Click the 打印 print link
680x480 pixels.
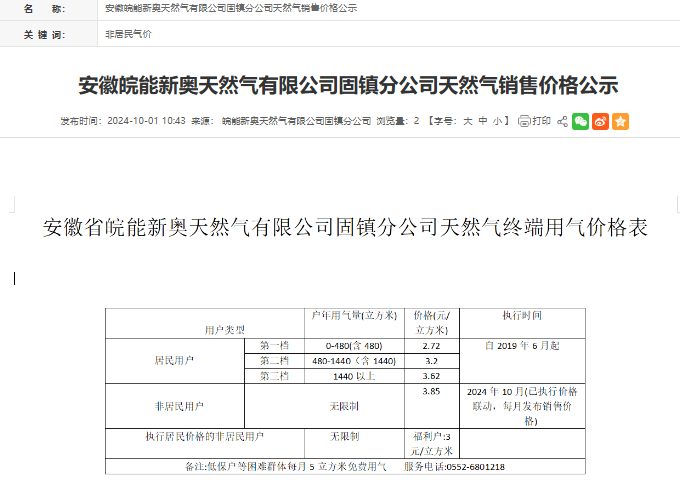(541, 121)
